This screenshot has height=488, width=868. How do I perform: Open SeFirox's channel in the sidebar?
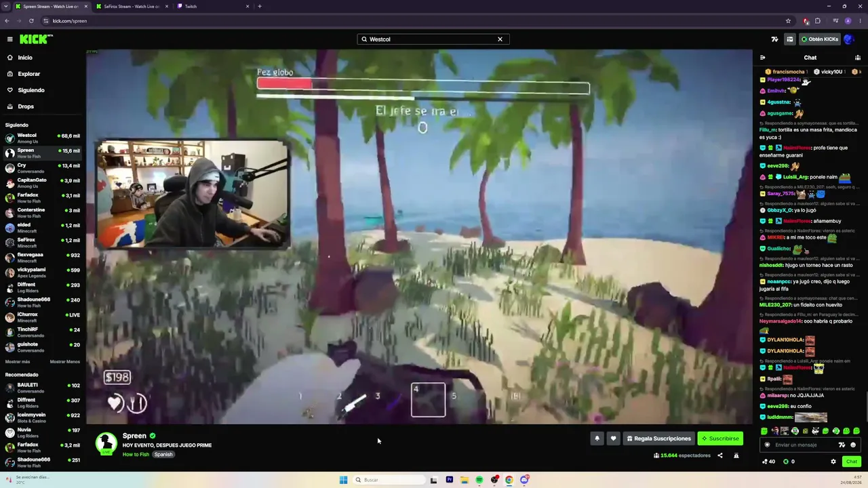(x=42, y=243)
